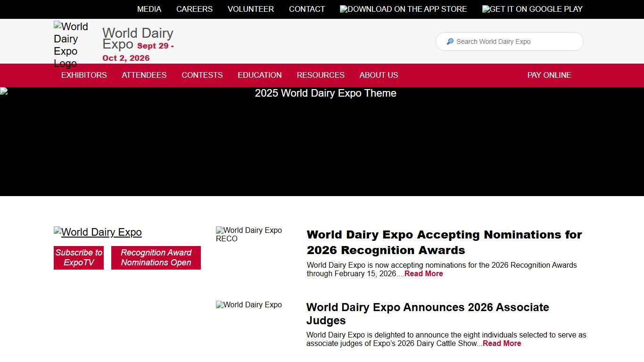Image resolution: width=644 pixels, height=362 pixels.
Task: Click the 2026 Associate Judges article image
Action: [248, 304]
